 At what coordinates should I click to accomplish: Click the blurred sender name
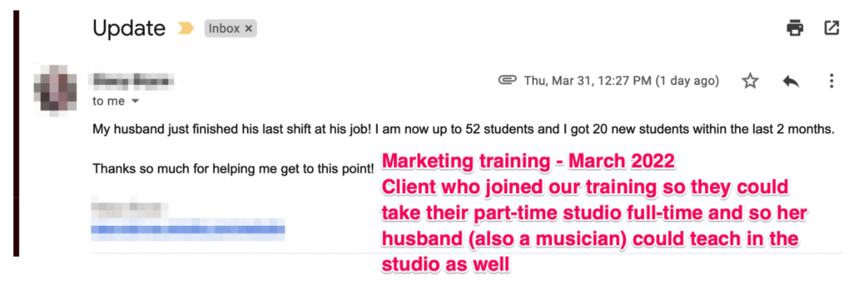(132, 80)
